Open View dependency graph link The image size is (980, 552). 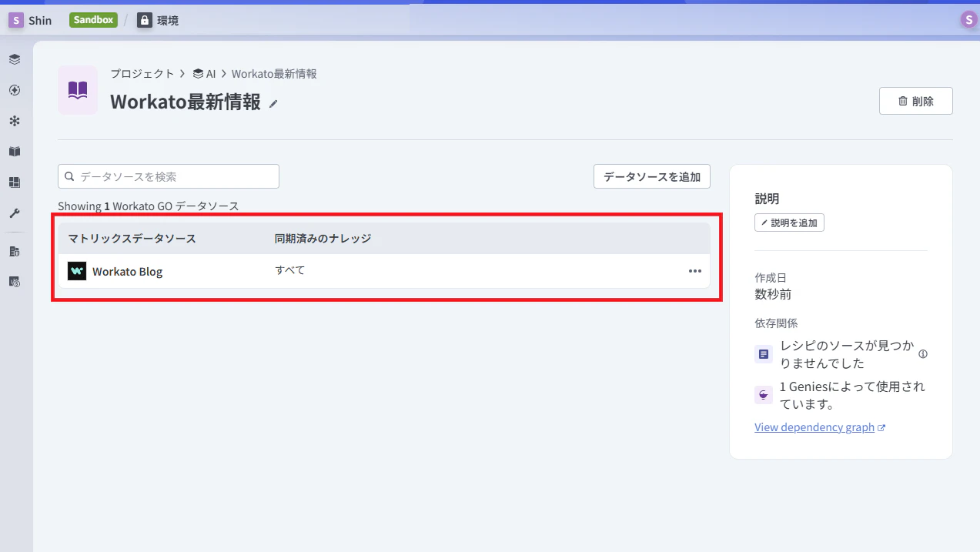pyautogui.click(x=820, y=427)
